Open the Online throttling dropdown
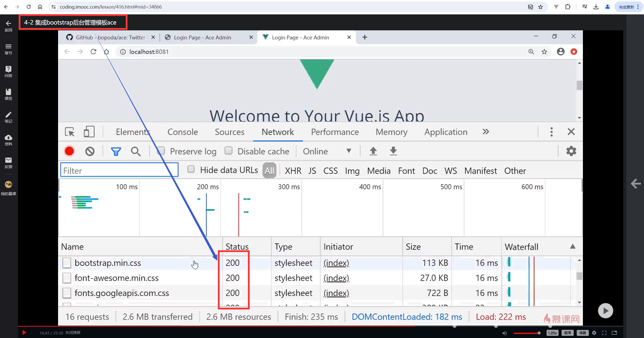 pyautogui.click(x=327, y=151)
